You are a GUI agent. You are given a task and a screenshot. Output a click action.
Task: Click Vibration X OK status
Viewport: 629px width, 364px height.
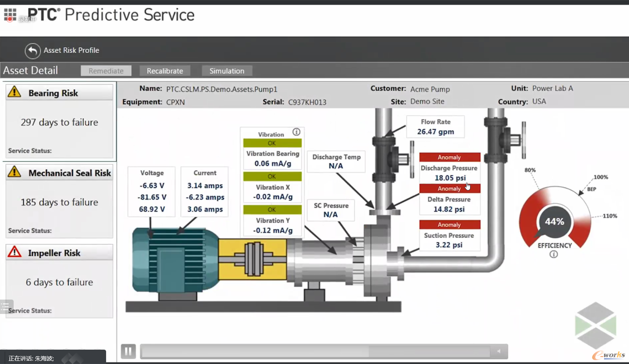click(x=272, y=177)
